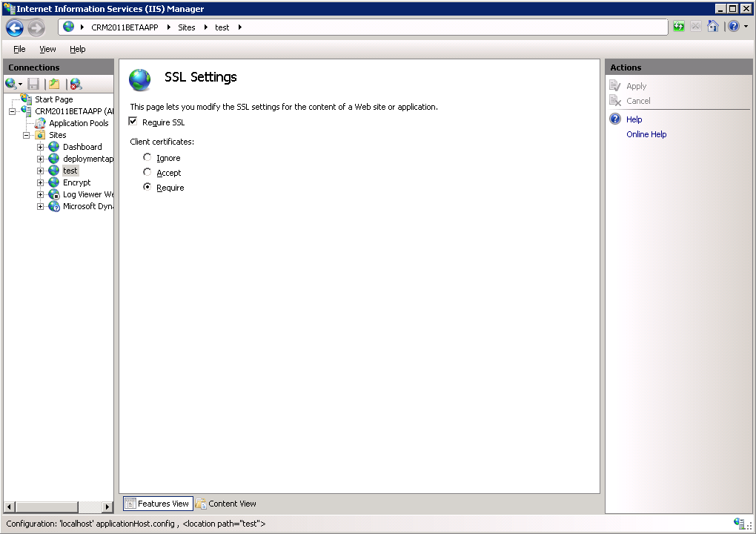Viewport: 756px width, 534px height.
Task: Collapse the Sites tree node
Action: 26,134
